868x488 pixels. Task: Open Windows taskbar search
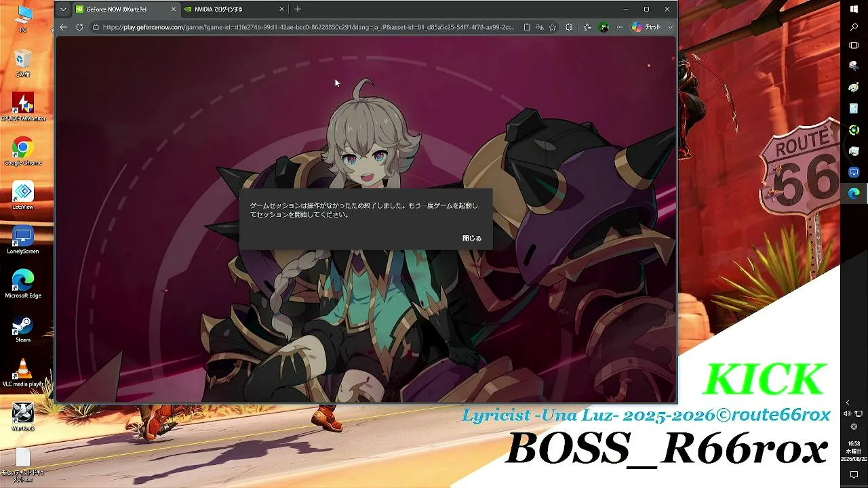854,27
